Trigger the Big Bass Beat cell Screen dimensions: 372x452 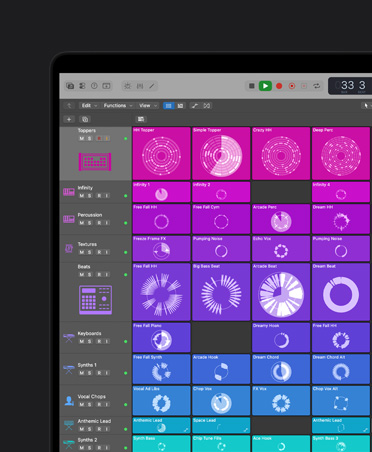click(221, 292)
